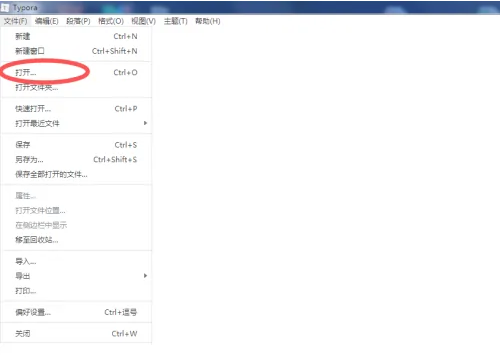The height and width of the screenshot is (360, 501).
Task: Click the Typora title bar icon
Action: pos(5,7)
